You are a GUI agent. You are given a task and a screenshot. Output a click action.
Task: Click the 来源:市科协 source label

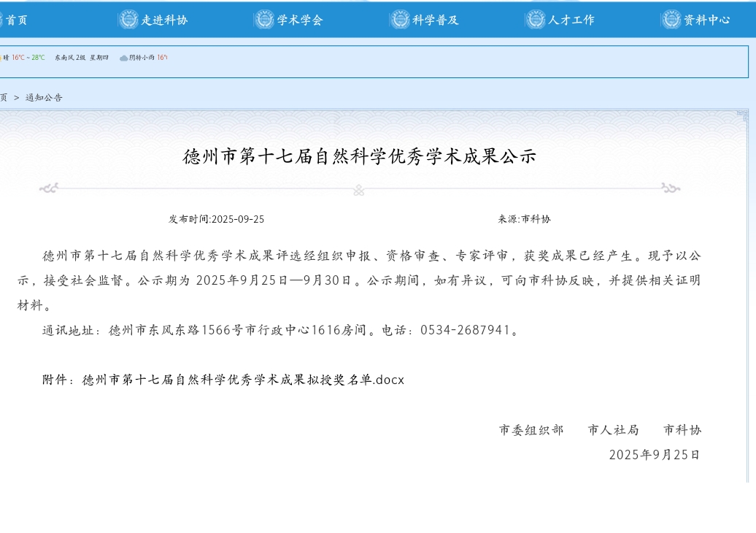point(524,219)
